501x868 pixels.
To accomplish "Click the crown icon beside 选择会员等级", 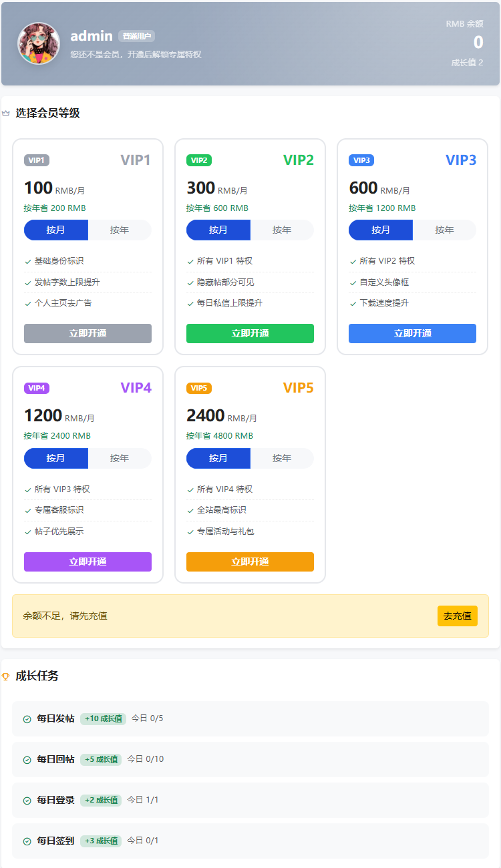I will coord(6,114).
